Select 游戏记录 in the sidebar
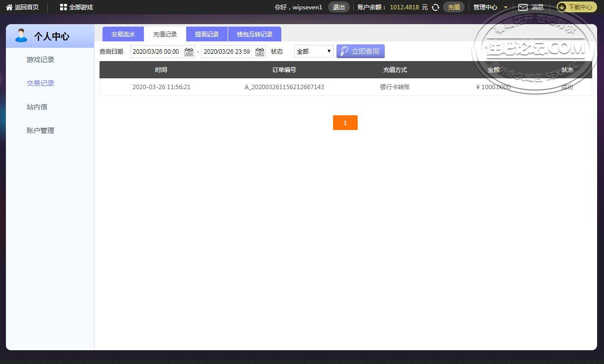 (x=40, y=60)
